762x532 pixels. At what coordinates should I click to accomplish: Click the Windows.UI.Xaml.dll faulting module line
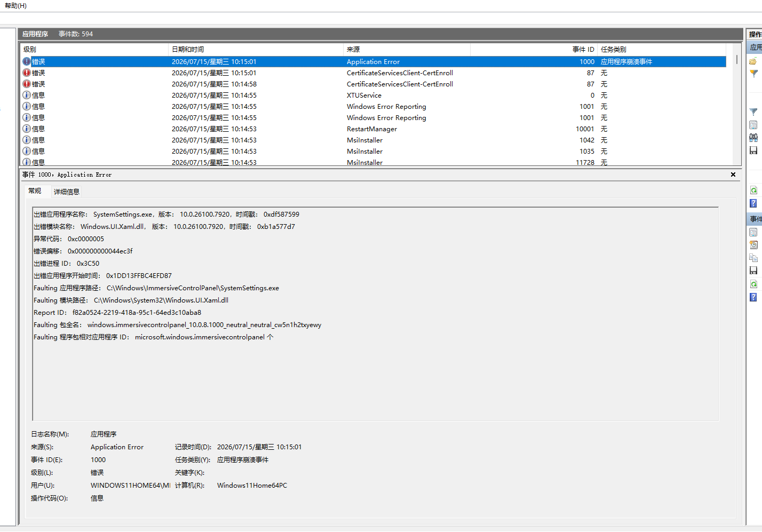pos(164,226)
